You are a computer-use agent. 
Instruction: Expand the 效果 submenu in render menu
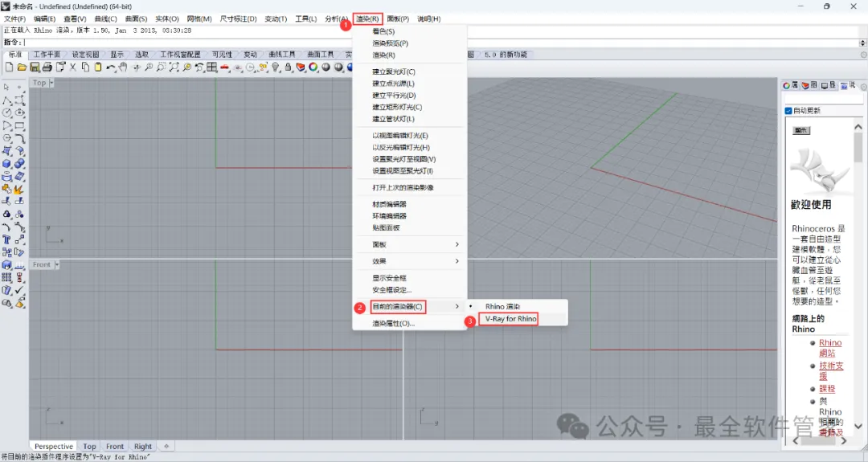click(x=410, y=261)
